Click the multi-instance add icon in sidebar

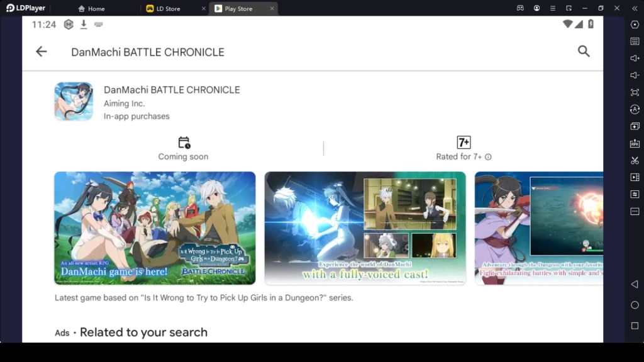pyautogui.click(x=635, y=126)
